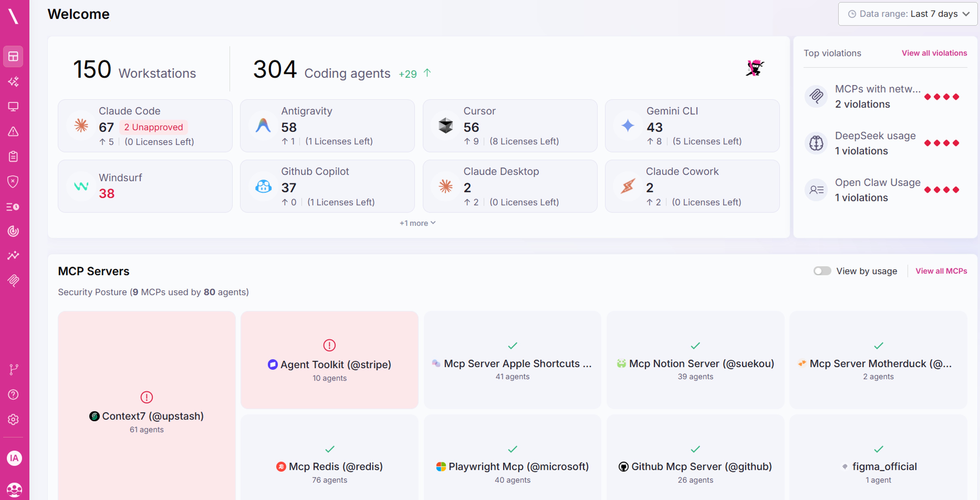Open the monitor workstations icon in sidebar

click(13, 106)
